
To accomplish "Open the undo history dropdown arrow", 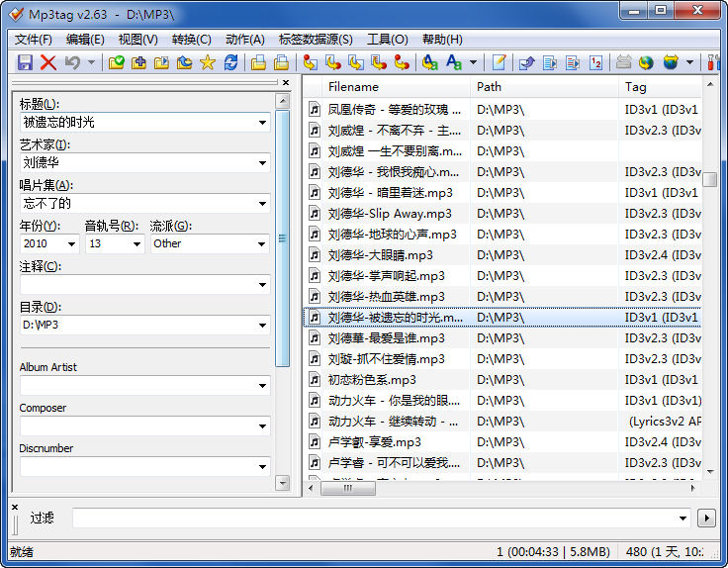I will [x=91, y=61].
